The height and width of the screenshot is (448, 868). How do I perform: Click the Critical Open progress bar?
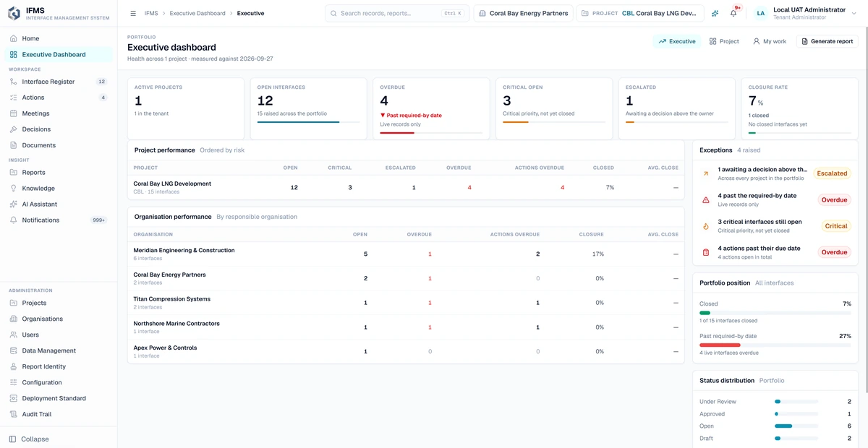click(x=554, y=122)
